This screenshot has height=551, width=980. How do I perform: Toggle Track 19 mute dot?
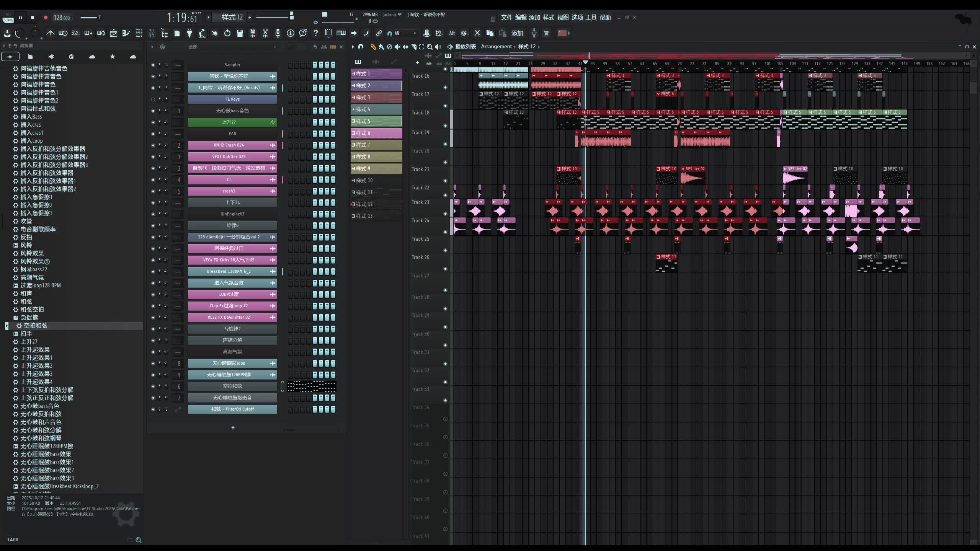coord(445,144)
